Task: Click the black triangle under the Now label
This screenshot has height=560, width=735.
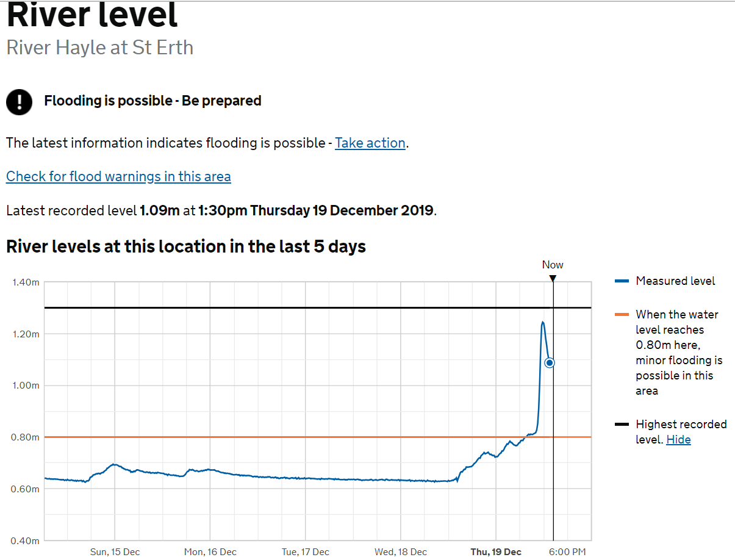Action: (553, 279)
